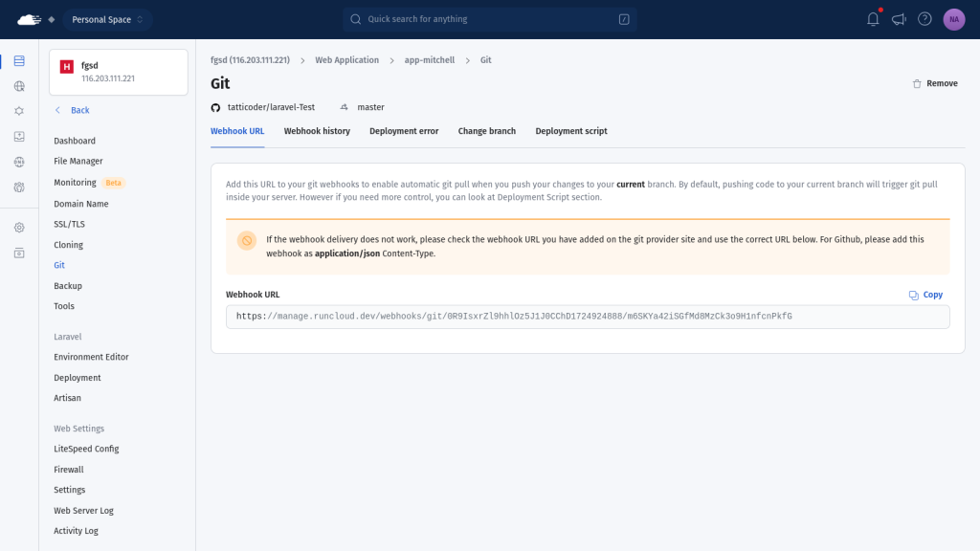The height and width of the screenshot is (551, 980).
Task: Open the NA user avatar menu
Action: pyautogui.click(x=953, y=19)
